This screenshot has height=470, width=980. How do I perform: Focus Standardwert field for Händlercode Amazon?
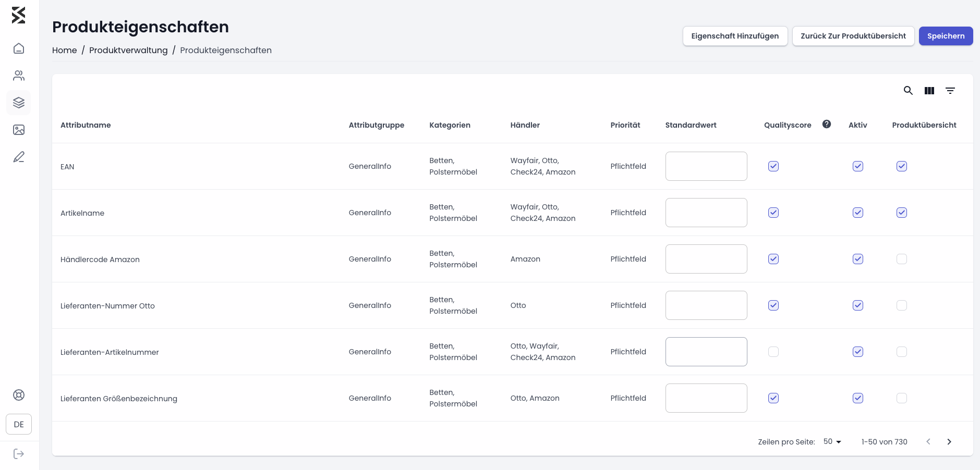[x=706, y=259]
